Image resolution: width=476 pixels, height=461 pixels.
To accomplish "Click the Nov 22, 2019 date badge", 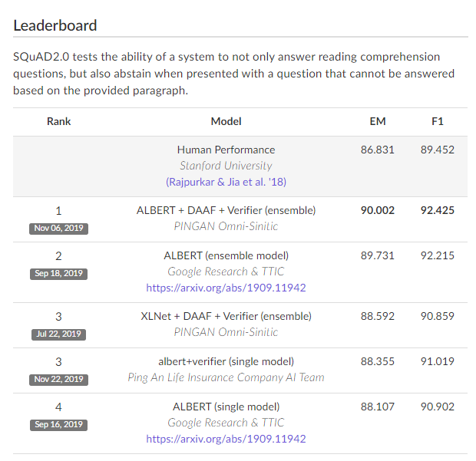I will point(58,380).
